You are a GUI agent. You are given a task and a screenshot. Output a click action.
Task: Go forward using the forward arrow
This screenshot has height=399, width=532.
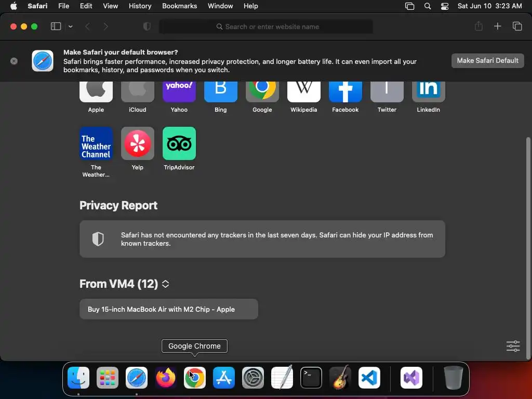pyautogui.click(x=105, y=26)
